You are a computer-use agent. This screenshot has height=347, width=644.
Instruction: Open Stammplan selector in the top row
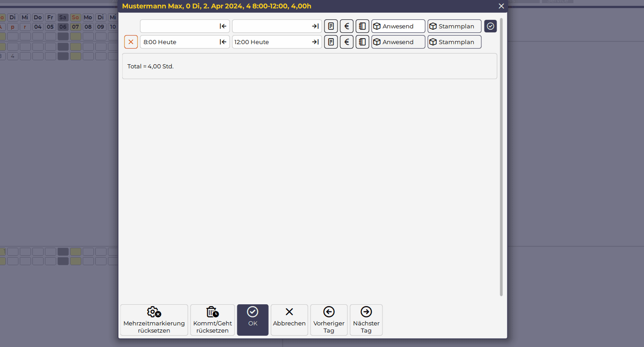click(454, 26)
